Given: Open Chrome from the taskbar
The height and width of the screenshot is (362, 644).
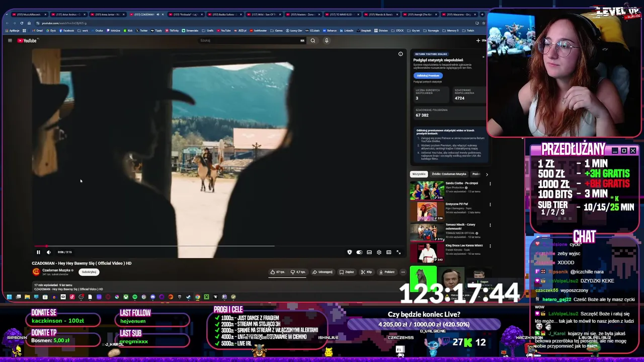Looking at the screenshot, I should pos(197,297).
